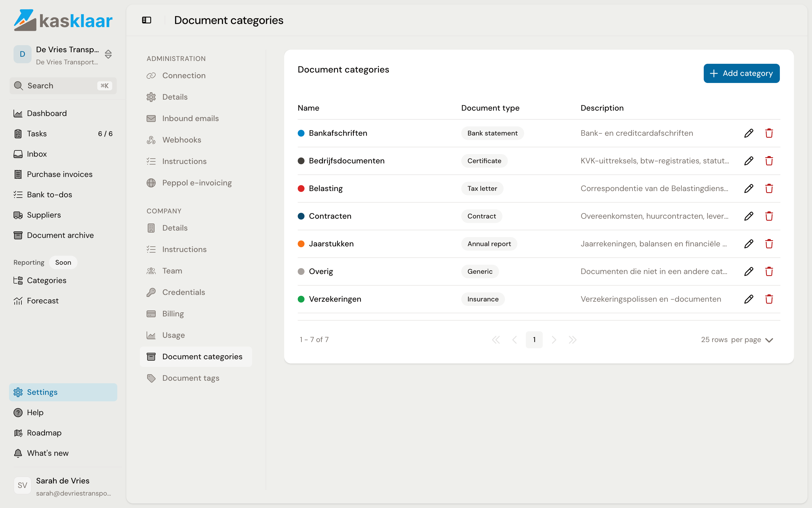Delete the Belasting category

point(769,189)
